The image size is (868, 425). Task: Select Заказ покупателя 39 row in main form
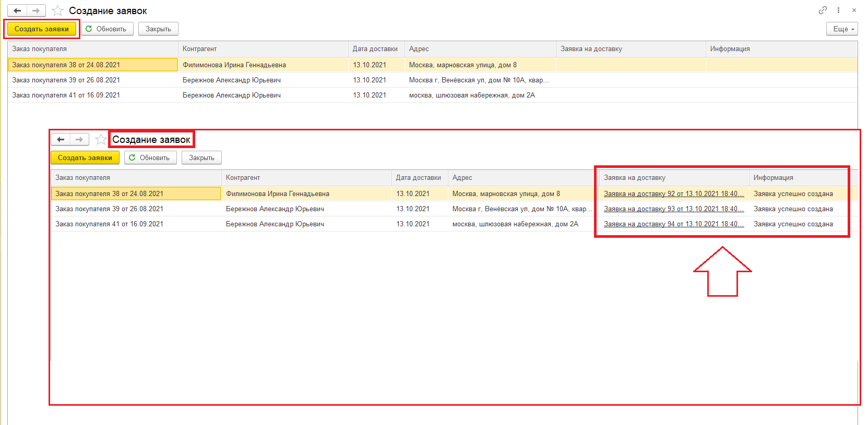point(93,80)
